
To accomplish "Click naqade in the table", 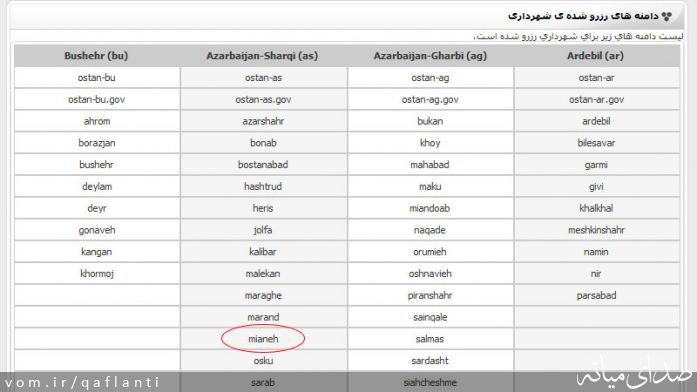I will tap(430, 230).
